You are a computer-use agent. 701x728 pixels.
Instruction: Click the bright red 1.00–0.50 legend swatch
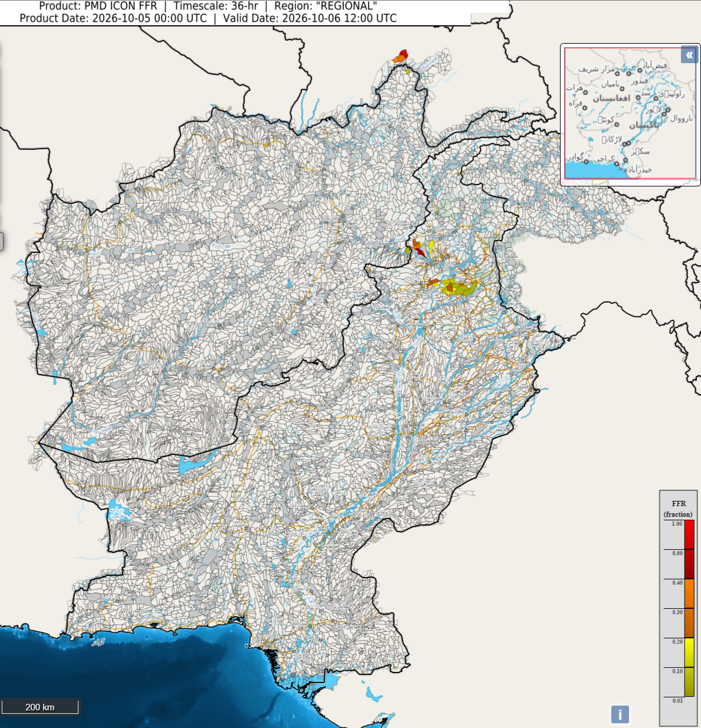pyautogui.click(x=689, y=535)
